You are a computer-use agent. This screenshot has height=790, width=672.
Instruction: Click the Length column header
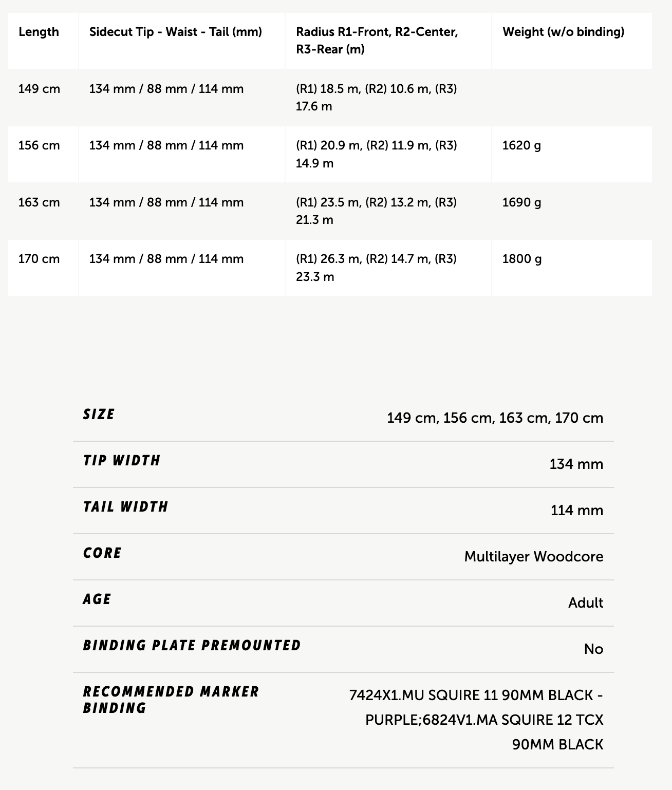[x=39, y=32]
